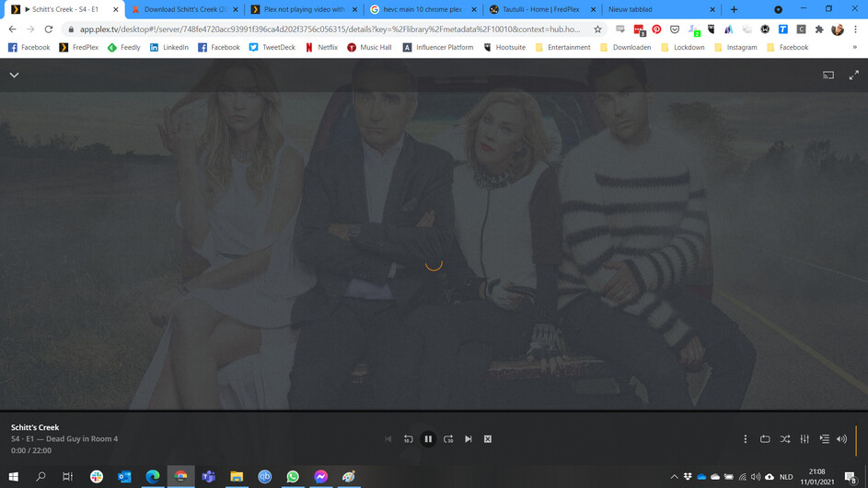Open the Chrome extensions puzzle menu
868x488 pixels.
click(819, 29)
